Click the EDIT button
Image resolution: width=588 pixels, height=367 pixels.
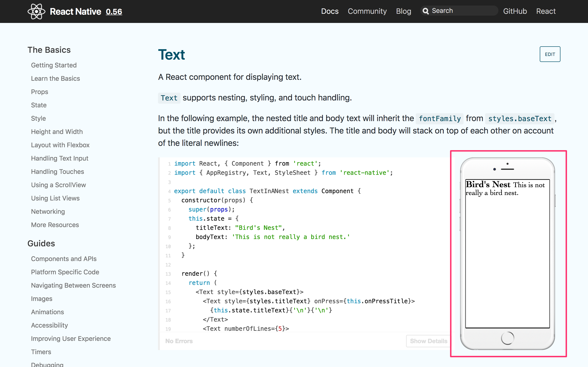[x=550, y=54]
